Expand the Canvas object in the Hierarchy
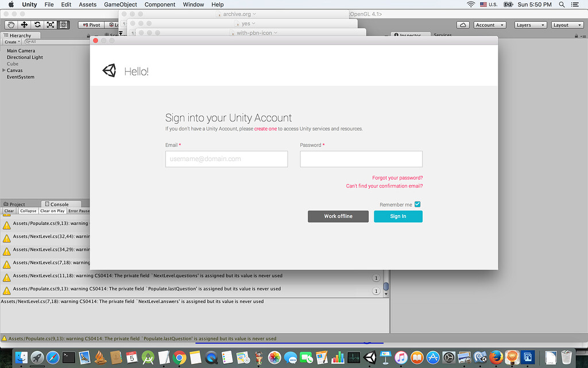The image size is (588, 368). 4,70
